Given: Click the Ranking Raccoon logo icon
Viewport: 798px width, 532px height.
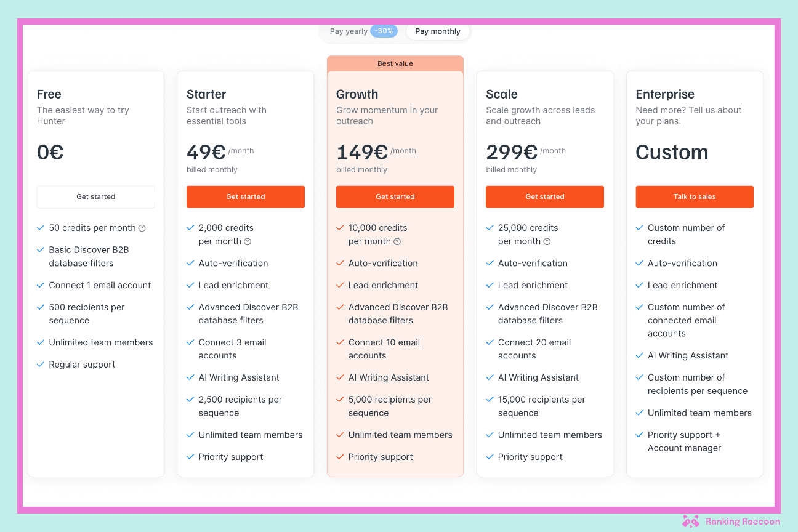Looking at the screenshot, I should click(x=691, y=522).
